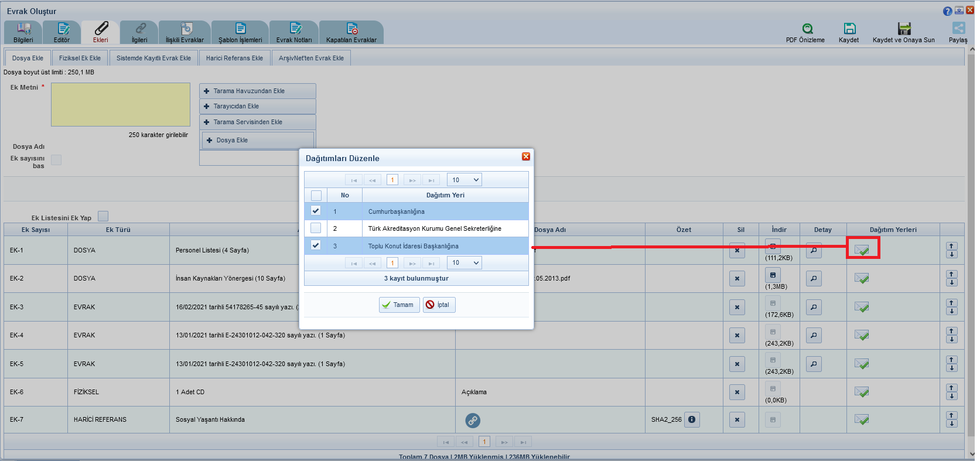Click the Kaydet save icon
Image resolution: width=980 pixels, height=461 pixels.
(x=849, y=29)
